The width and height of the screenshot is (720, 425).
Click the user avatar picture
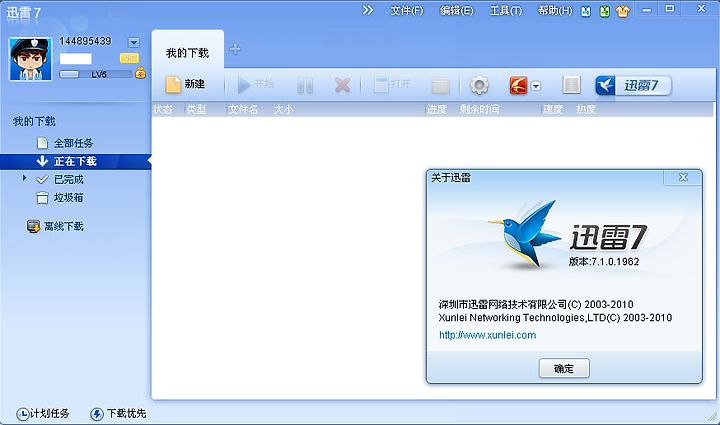tap(30, 59)
